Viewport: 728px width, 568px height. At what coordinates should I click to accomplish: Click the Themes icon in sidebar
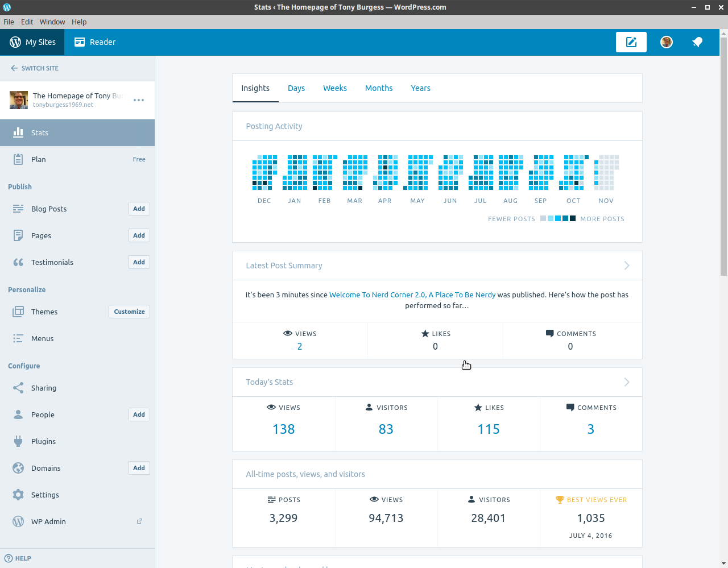18,312
